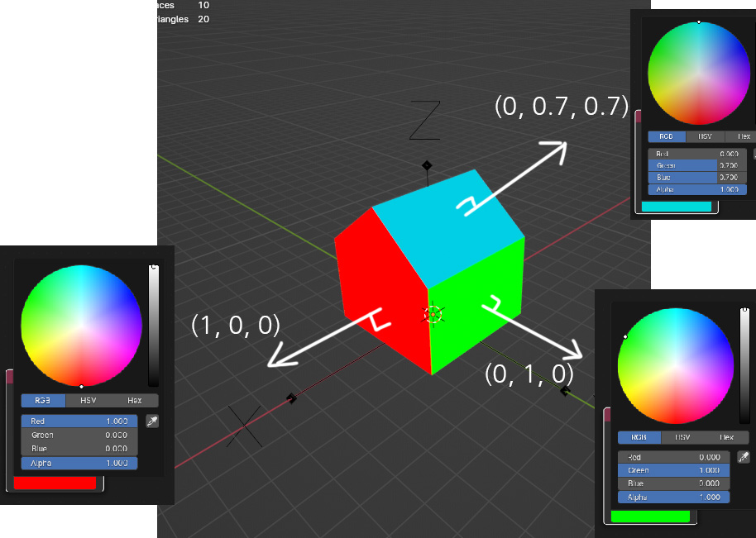Click the Red slider in the left color picker
This screenshot has height=538, width=756.
(79, 421)
